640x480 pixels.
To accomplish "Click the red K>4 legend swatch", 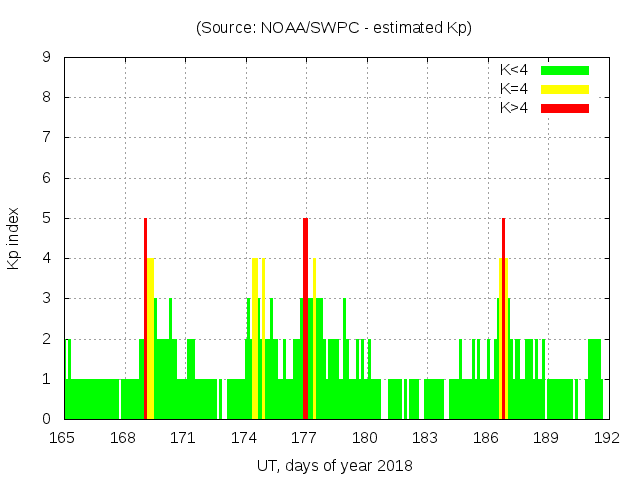I will click(565, 108).
